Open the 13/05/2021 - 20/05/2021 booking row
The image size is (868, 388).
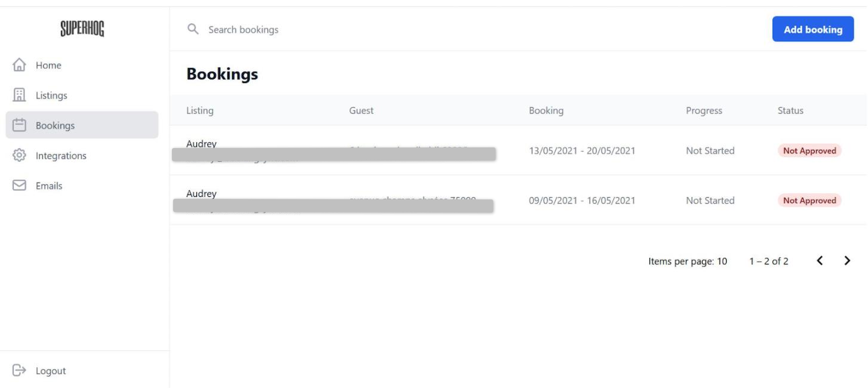click(x=582, y=150)
